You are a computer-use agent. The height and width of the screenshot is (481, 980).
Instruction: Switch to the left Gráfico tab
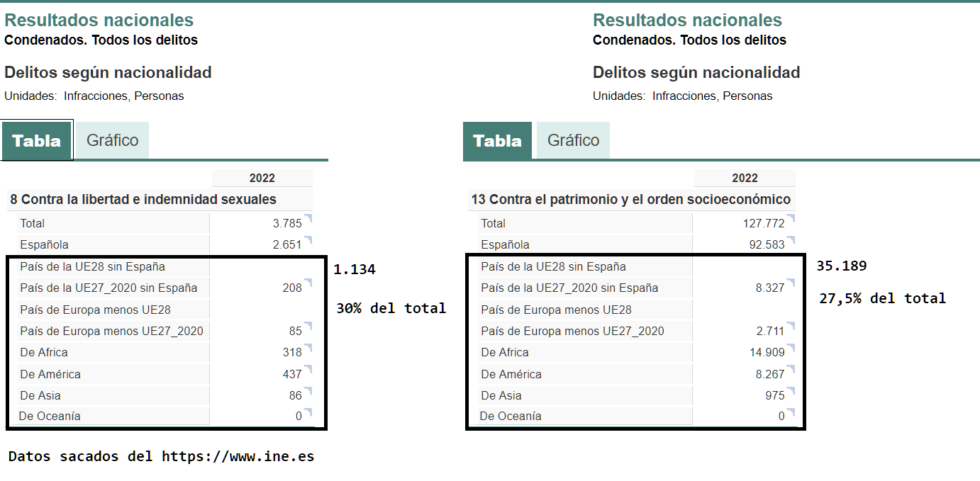[x=112, y=140]
